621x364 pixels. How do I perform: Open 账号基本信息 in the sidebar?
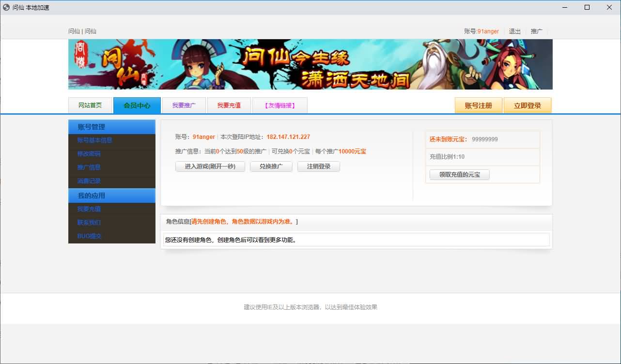click(x=95, y=140)
